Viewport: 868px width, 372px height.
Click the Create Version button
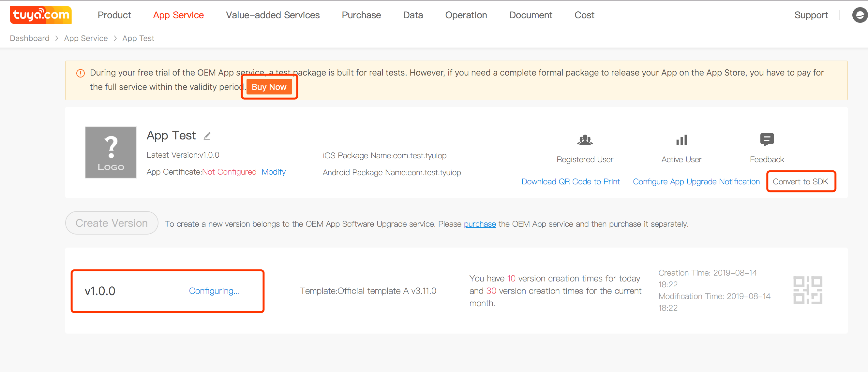pos(112,223)
